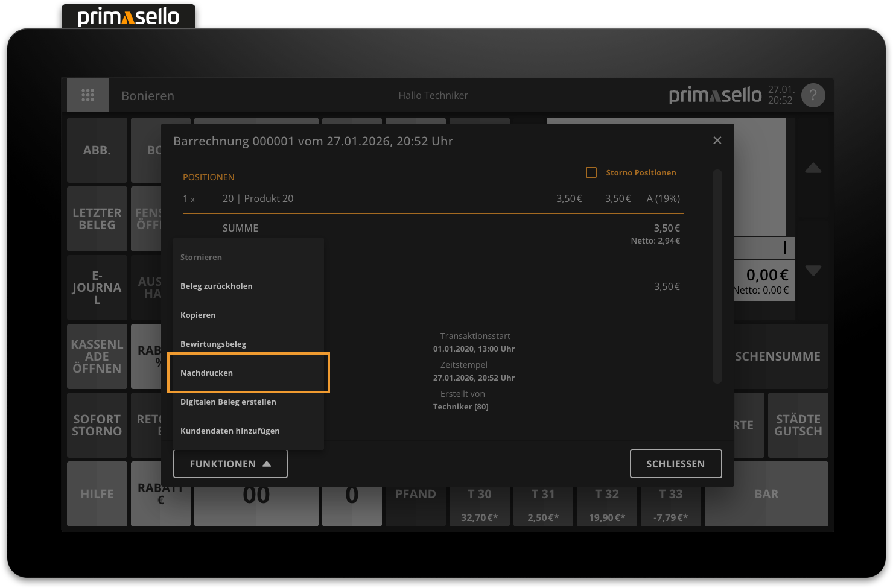Image resolution: width=893 pixels, height=588 pixels.
Task: Open the app grid menu icon
Action: [87, 95]
